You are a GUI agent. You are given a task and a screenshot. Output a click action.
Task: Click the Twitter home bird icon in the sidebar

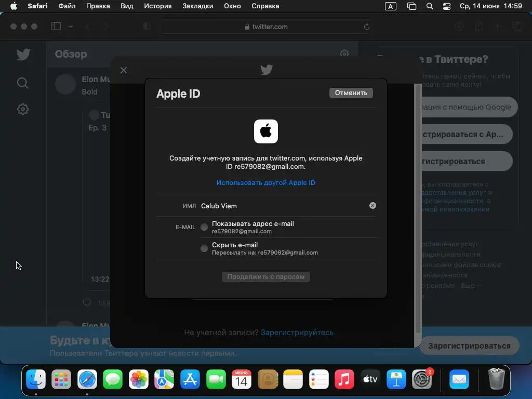coord(23,54)
